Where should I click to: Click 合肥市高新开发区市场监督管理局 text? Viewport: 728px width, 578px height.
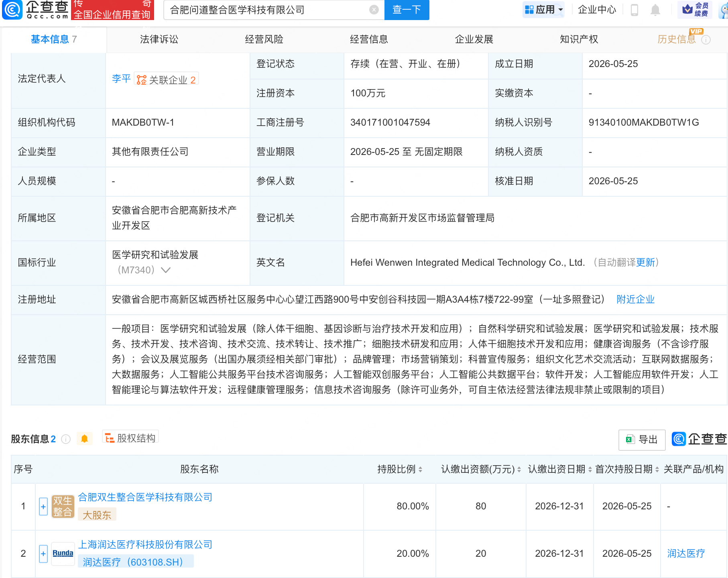tap(422, 218)
